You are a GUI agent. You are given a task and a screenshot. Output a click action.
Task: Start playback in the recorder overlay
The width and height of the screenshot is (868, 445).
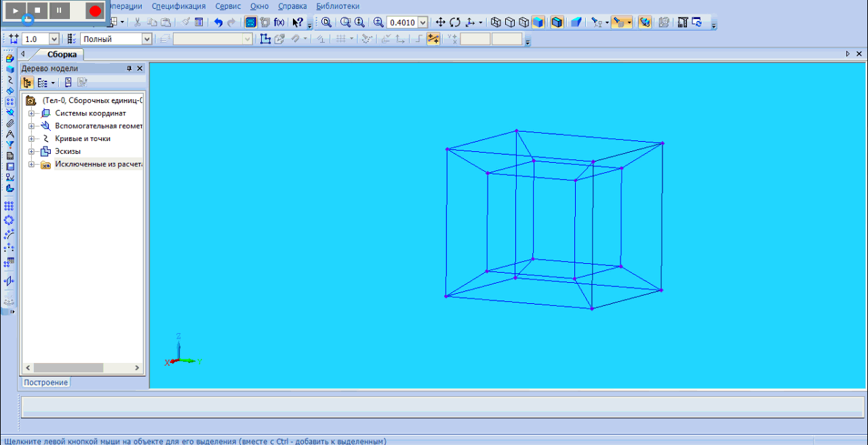point(16,10)
